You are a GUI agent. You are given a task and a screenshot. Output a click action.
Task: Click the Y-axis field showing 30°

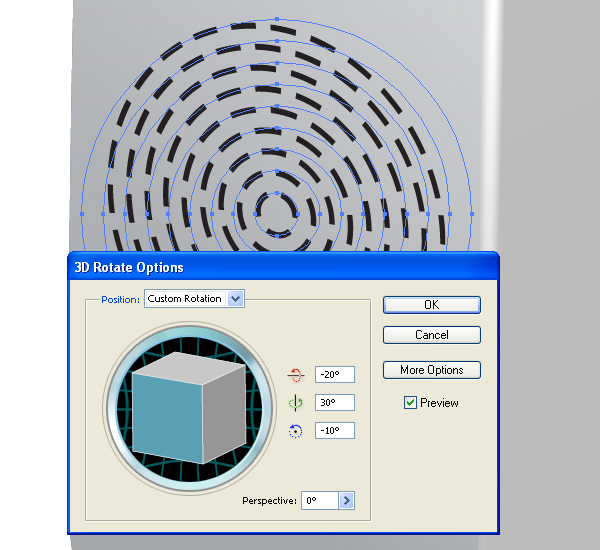tap(335, 402)
